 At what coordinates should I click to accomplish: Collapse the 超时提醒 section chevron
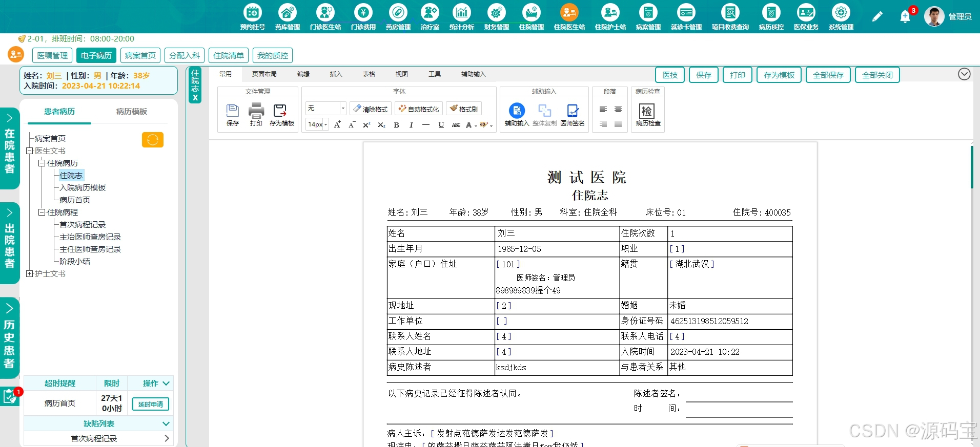click(166, 383)
